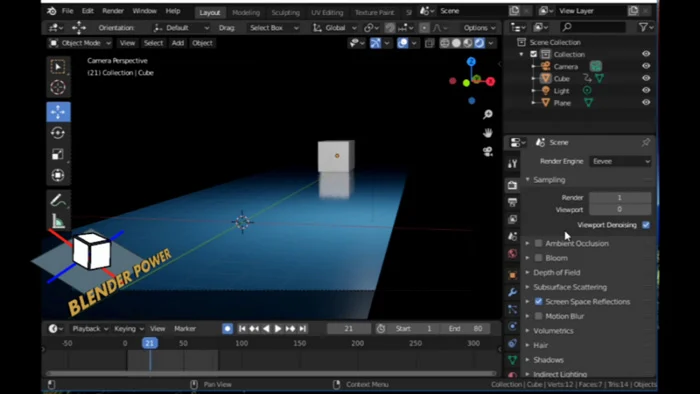The height and width of the screenshot is (394, 700).
Task: Select the Select Box tool in toolbar
Action: click(58, 67)
